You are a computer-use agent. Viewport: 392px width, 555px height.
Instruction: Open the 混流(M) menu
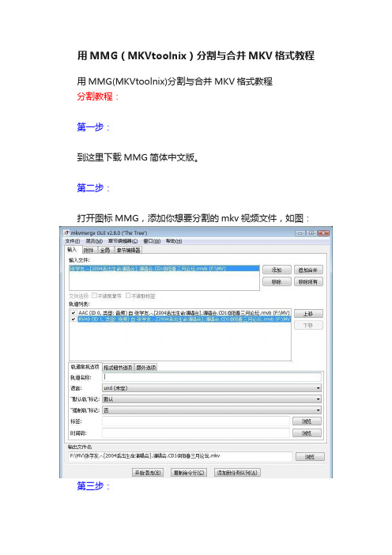pos(94,241)
